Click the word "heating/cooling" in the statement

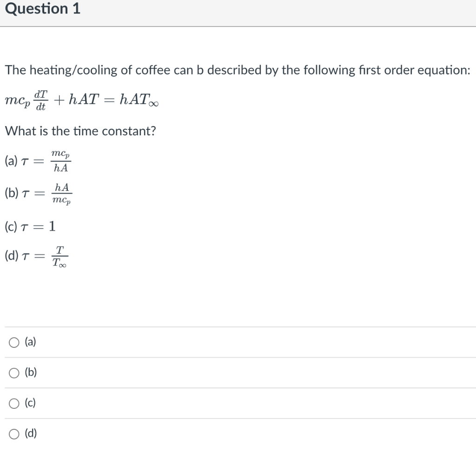[74, 71]
